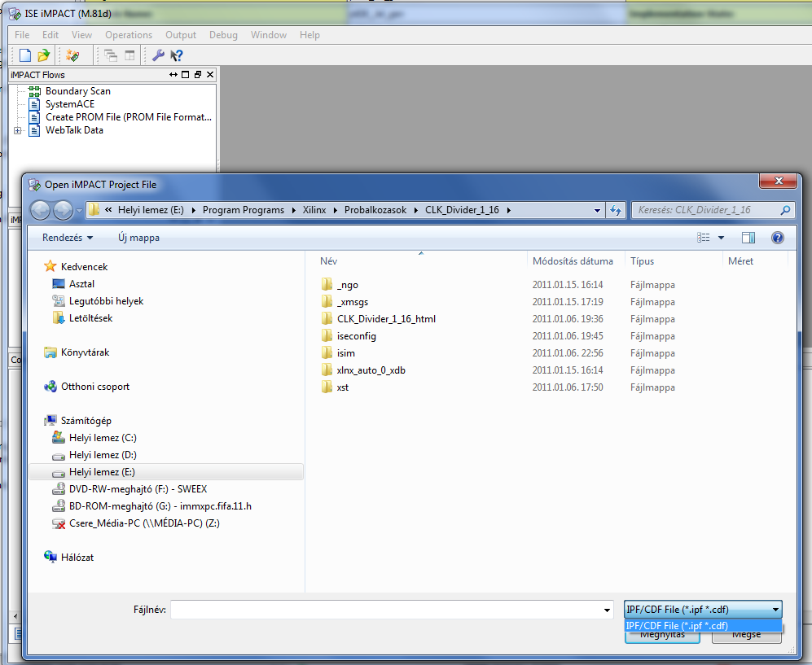Click Helyi lemez (E:) in address breadcrumb
812x665 pixels.
click(x=151, y=209)
